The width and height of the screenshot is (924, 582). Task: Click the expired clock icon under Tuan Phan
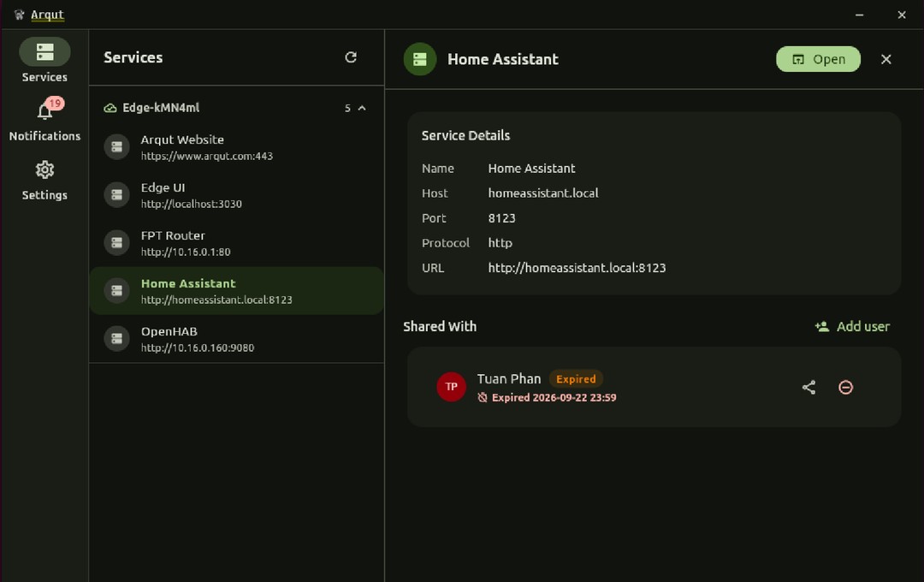point(482,397)
